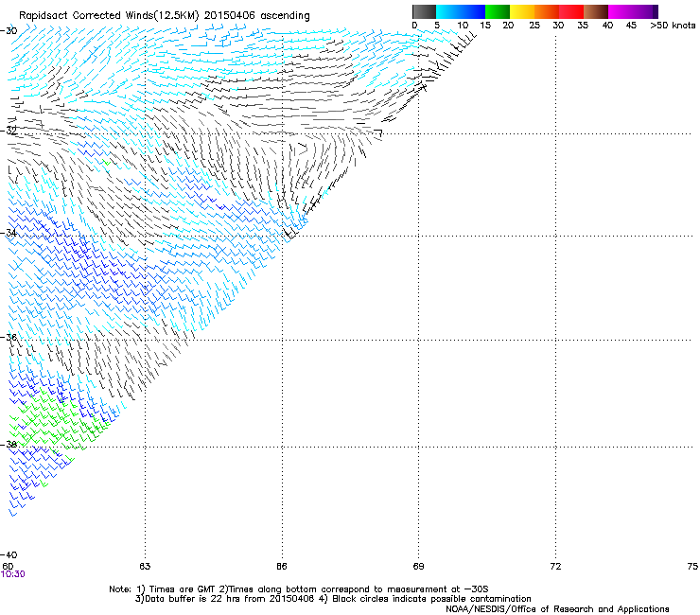
Task: Click the -36 latitude axis label
Action: click(9, 337)
